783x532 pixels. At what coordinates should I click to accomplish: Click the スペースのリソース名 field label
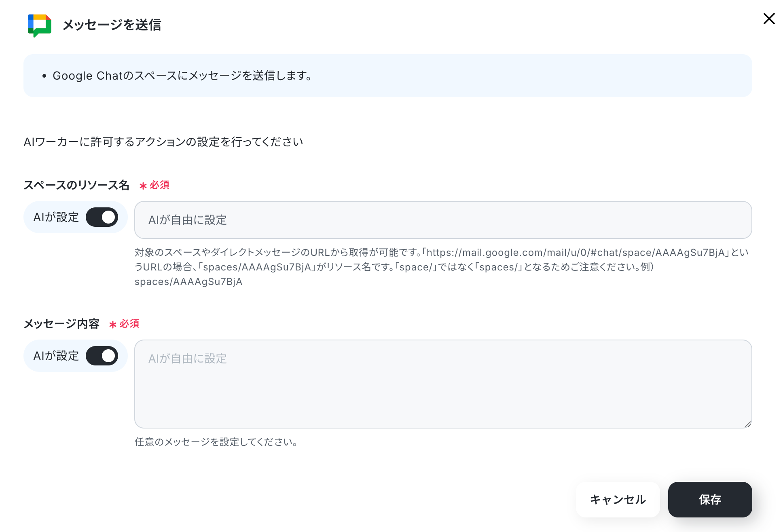coord(76,185)
